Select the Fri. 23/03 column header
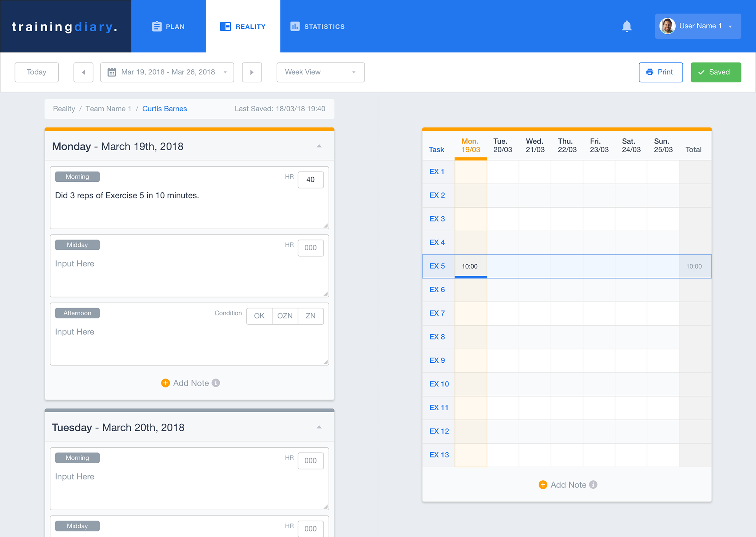This screenshot has width=756, height=537. coord(599,145)
